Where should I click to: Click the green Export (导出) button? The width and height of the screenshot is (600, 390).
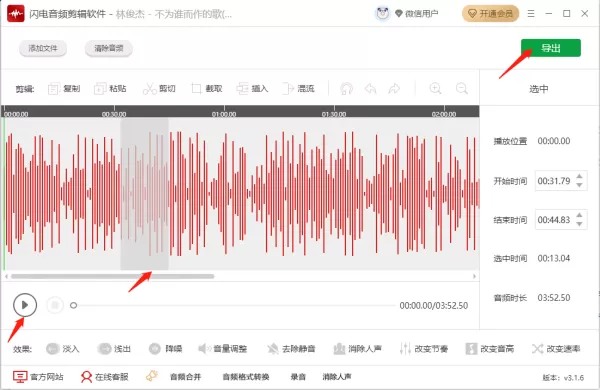point(551,48)
